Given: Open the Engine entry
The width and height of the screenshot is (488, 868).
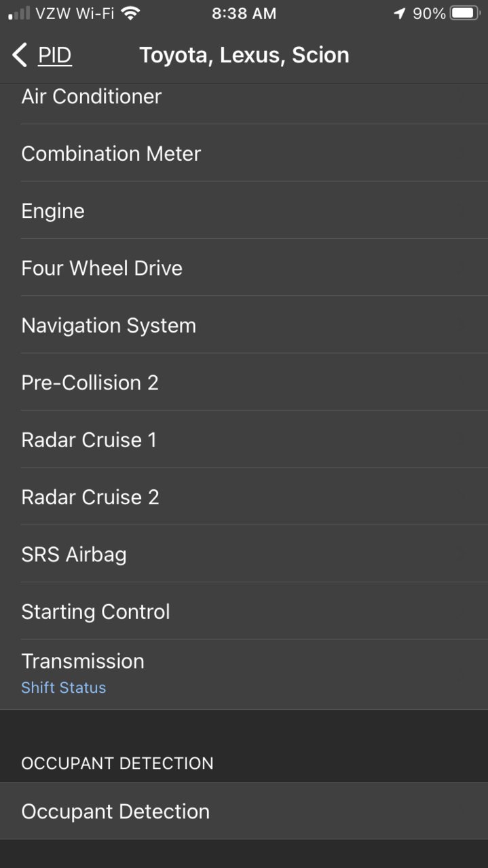Looking at the screenshot, I should tap(244, 210).
